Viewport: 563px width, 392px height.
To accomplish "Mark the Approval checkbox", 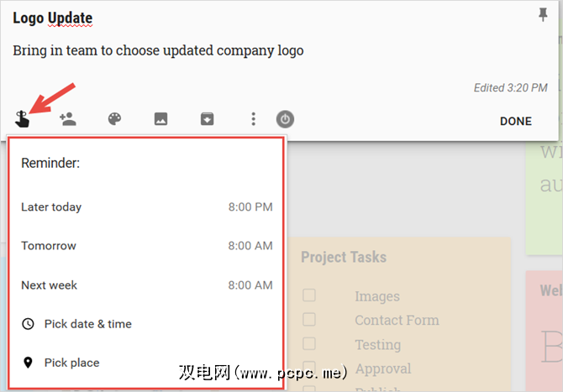I will tap(310, 368).
